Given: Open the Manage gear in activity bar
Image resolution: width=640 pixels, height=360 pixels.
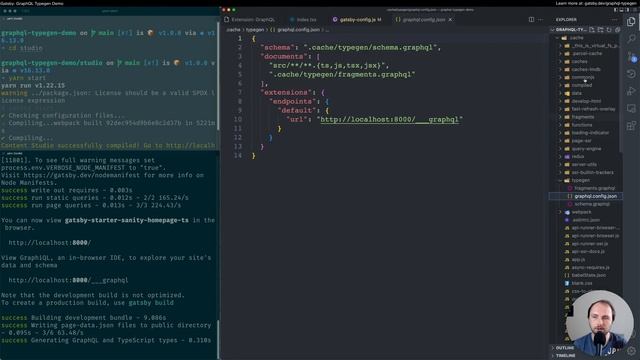Looking at the screenshot, I should (631, 351).
